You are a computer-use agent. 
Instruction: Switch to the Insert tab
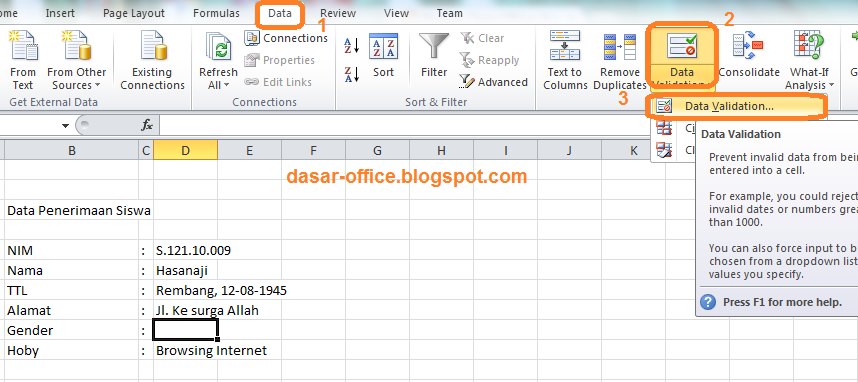pos(61,14)
